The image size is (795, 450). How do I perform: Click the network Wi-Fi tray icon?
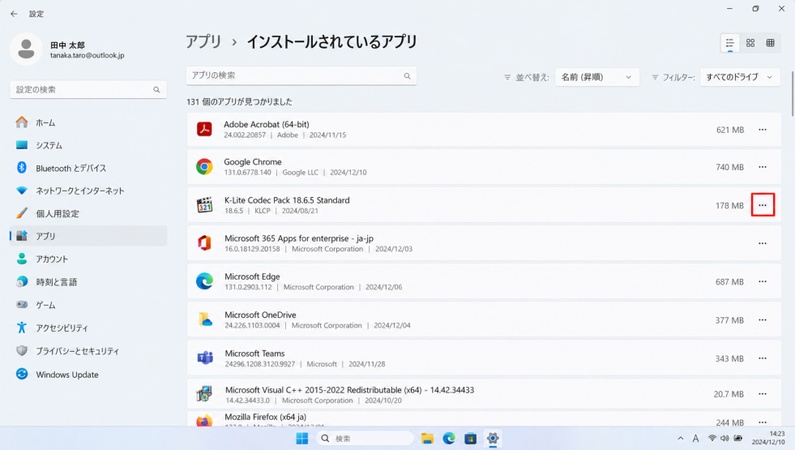(712, 438)
